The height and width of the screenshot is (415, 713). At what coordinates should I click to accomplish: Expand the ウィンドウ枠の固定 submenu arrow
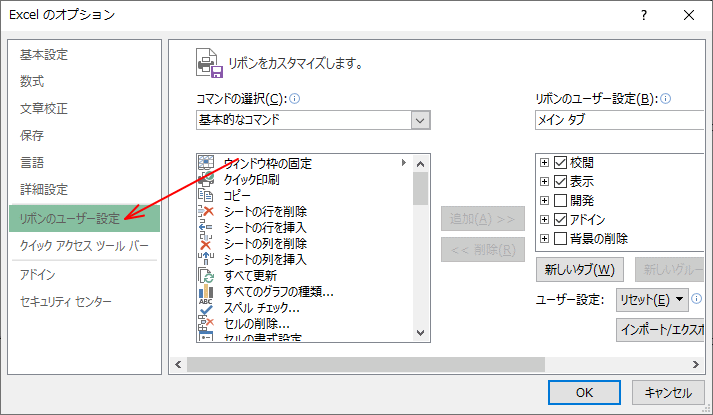403,162
